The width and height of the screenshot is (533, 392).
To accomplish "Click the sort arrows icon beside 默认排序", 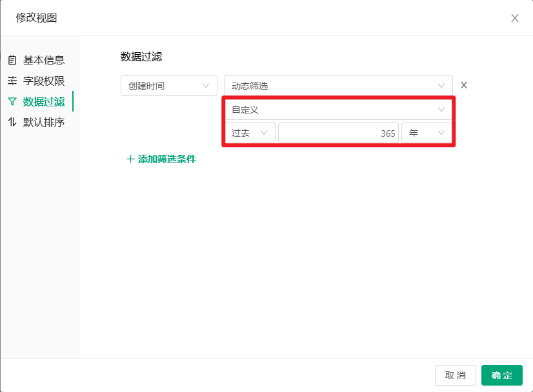I will [12, 122].
